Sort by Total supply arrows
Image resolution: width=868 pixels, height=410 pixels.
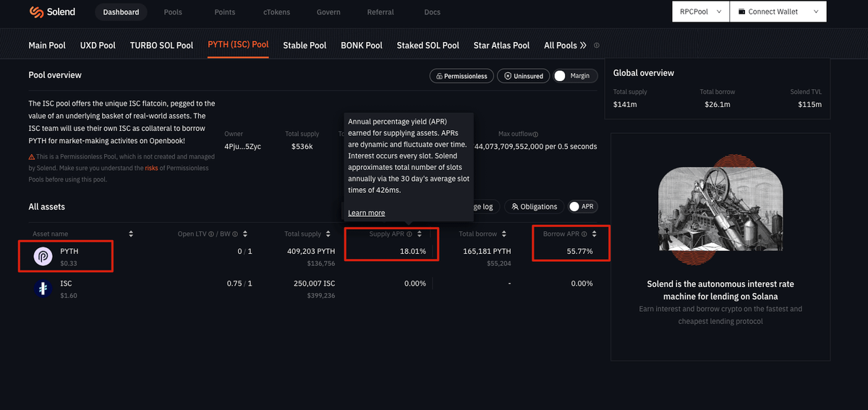tap(329, 234)
